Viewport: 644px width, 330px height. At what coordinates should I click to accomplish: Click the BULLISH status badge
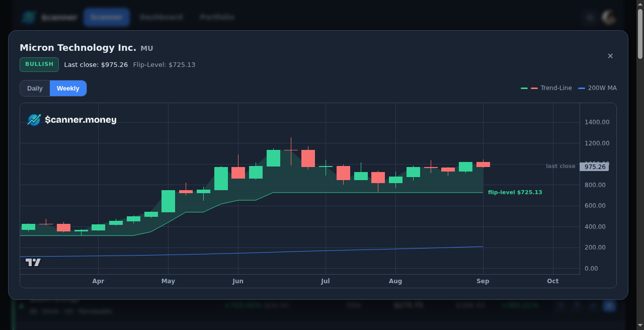[39, 64]
